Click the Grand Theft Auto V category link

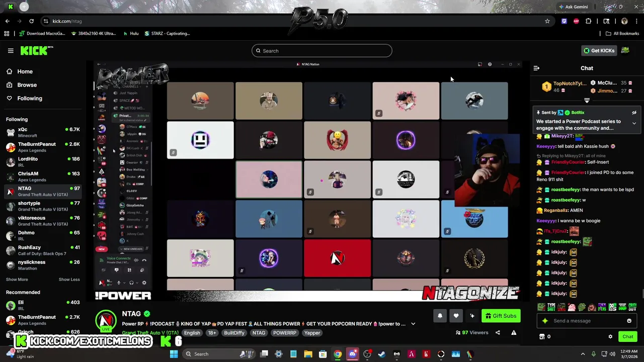pyautogui.click(x=150, y=333)
